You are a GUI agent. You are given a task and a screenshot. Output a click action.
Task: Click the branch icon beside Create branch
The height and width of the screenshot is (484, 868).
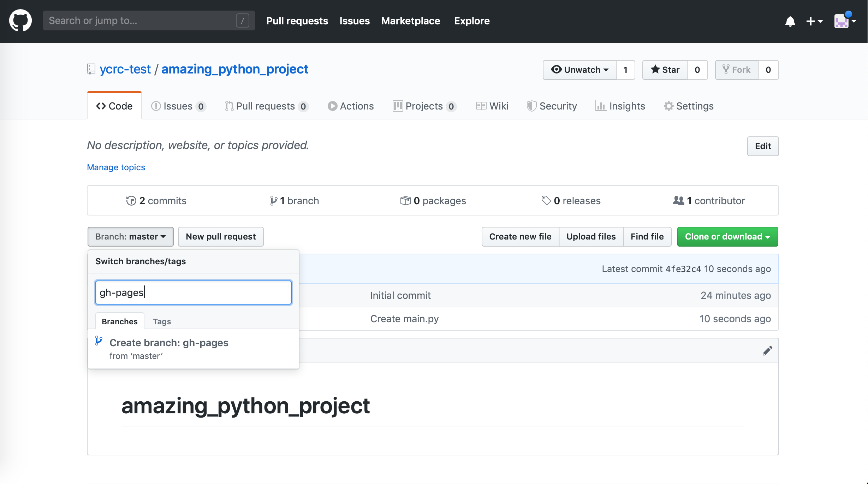(x=99, y=341)
